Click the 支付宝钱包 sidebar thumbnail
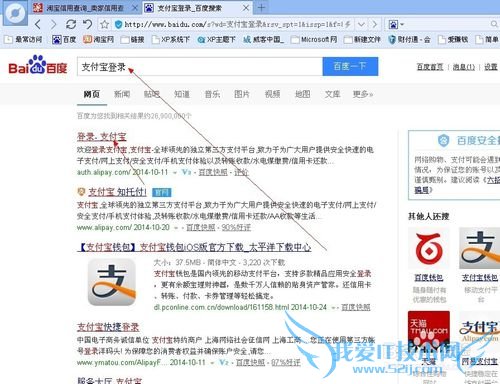The width and height of the screenshot is (500, 384). (x=479, y=248)
